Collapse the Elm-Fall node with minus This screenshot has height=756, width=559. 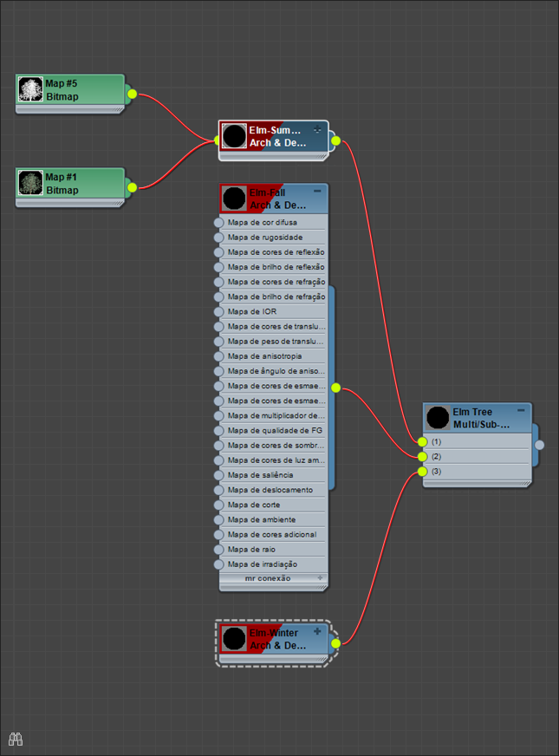coord(317,192)
